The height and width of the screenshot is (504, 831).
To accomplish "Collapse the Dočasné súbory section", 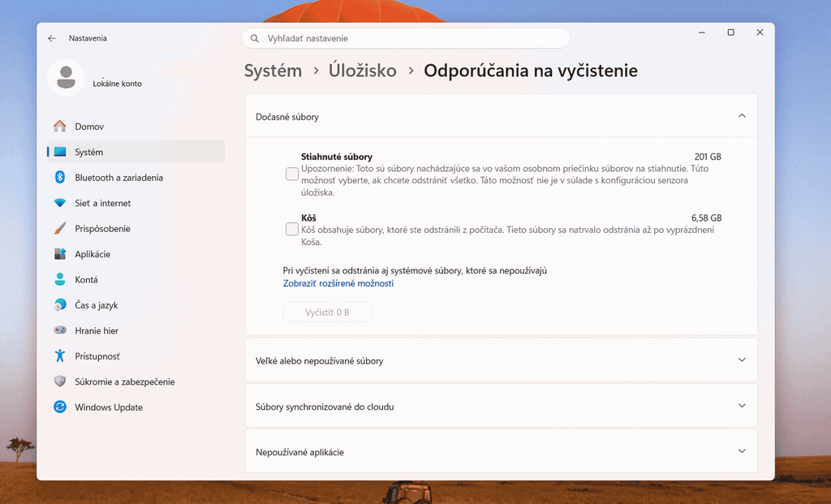I will point(742,116).
